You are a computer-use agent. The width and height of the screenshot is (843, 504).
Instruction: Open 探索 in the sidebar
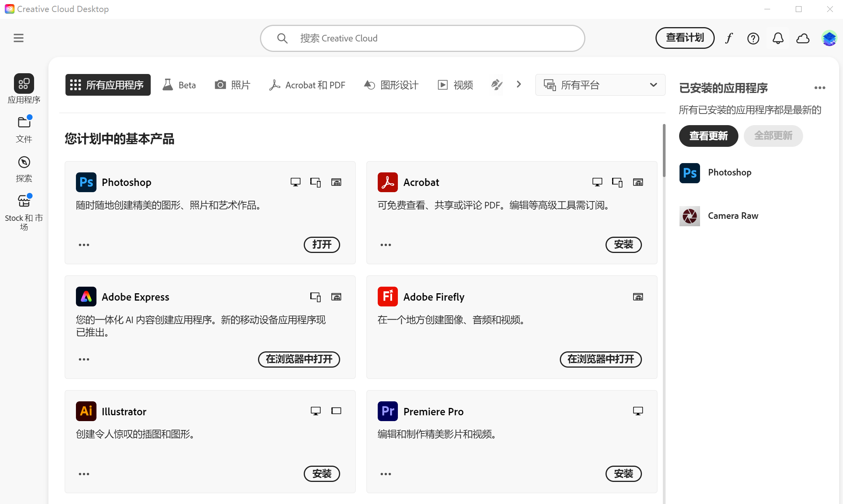24,169
